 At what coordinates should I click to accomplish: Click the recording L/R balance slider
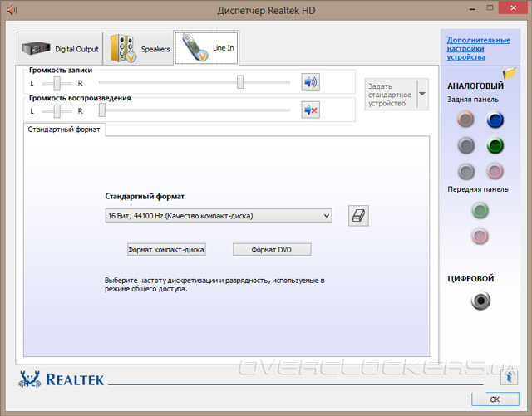click(57, 83)
